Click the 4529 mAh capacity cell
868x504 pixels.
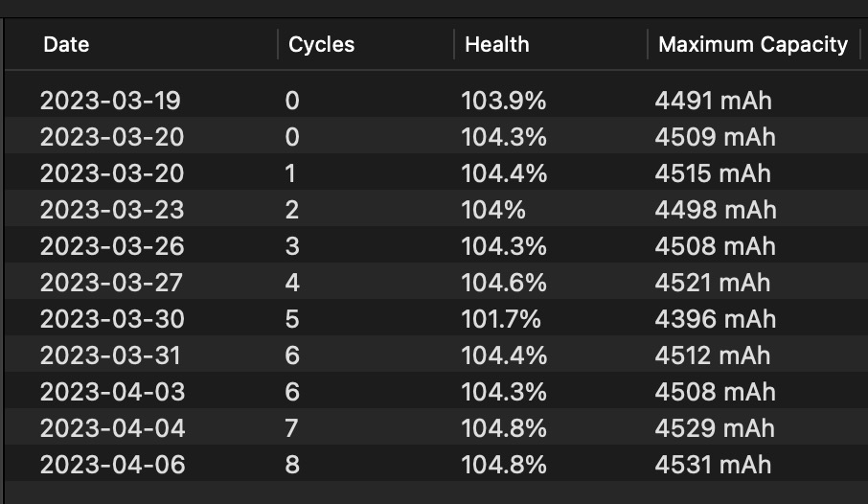[716, 428]
